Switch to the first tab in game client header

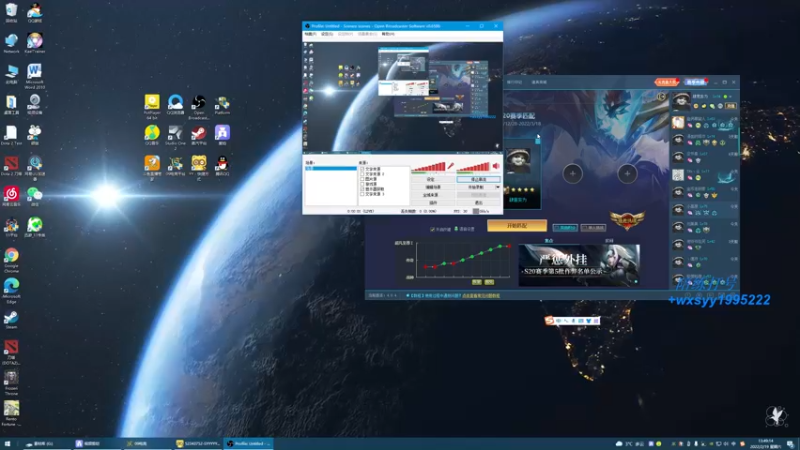514,82
